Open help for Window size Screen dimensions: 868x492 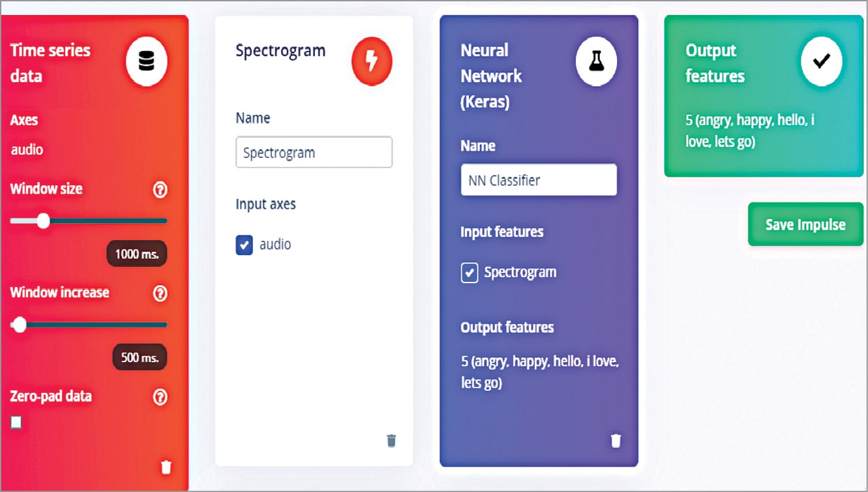(160, 190)
